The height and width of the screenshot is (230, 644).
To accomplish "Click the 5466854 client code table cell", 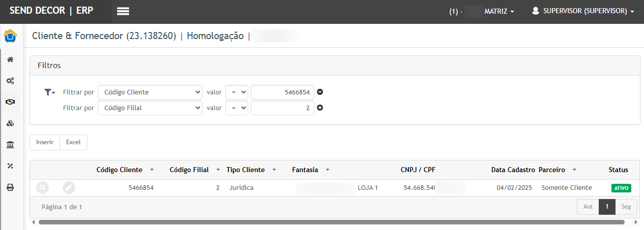I will 141,188.
